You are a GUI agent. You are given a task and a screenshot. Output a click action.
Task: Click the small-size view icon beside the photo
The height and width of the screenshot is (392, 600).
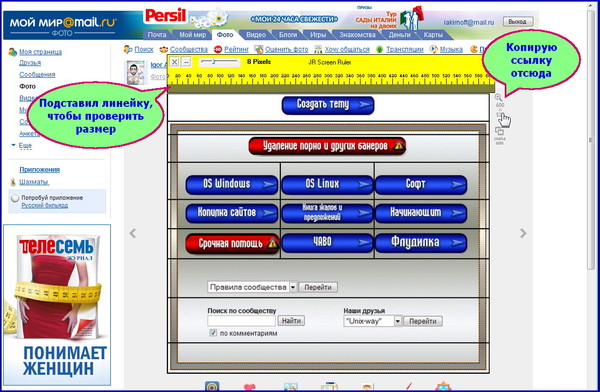pos(499,131)
